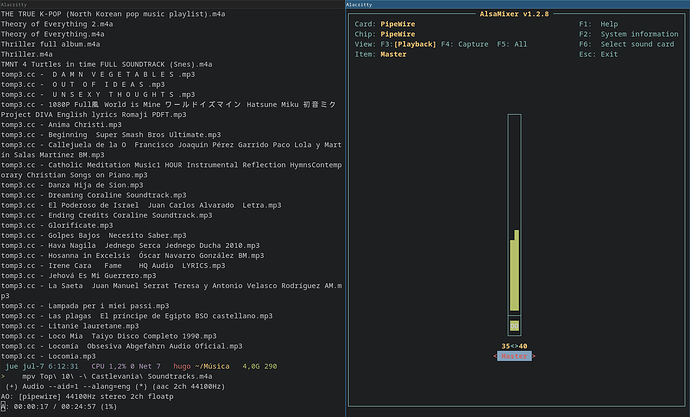Click the mpv playback time status line
The height and width of the screenshot is (417, 690).
point(60,407)
